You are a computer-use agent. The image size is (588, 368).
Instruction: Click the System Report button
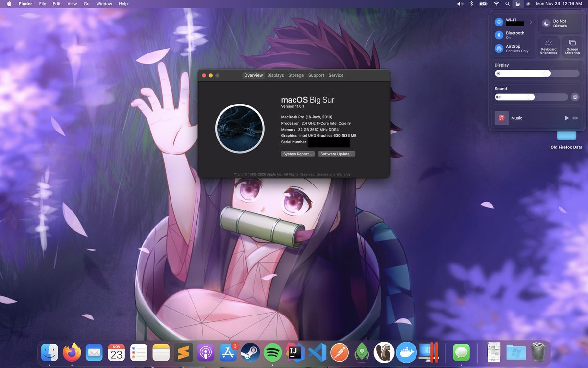[298, 154]
